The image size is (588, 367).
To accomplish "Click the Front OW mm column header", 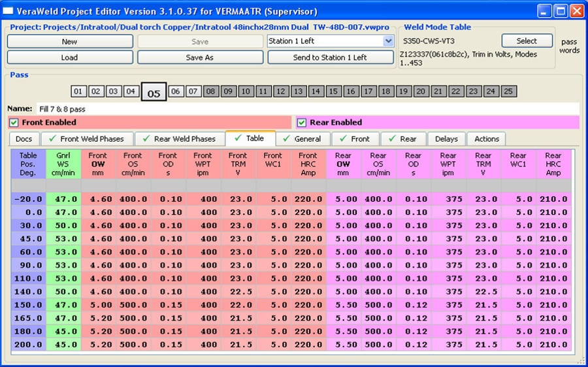I will point(98,164).
